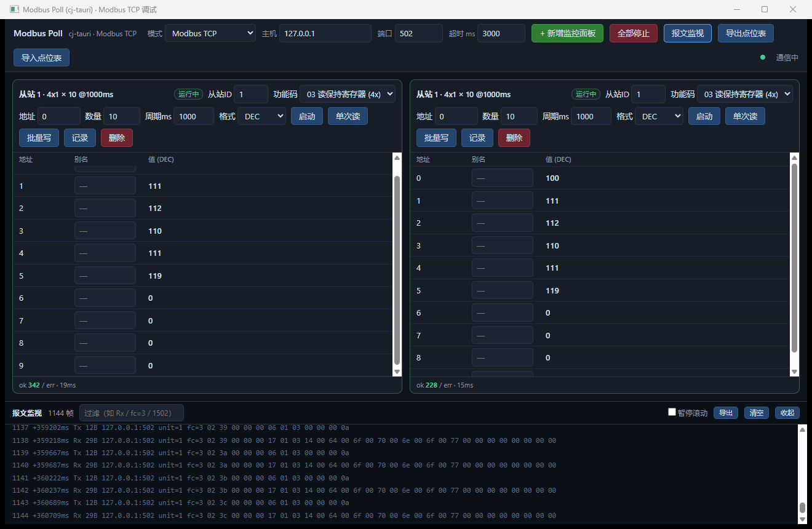Click the red 全部停止 button
Viewport: 812px width, 529px height.
634,33
